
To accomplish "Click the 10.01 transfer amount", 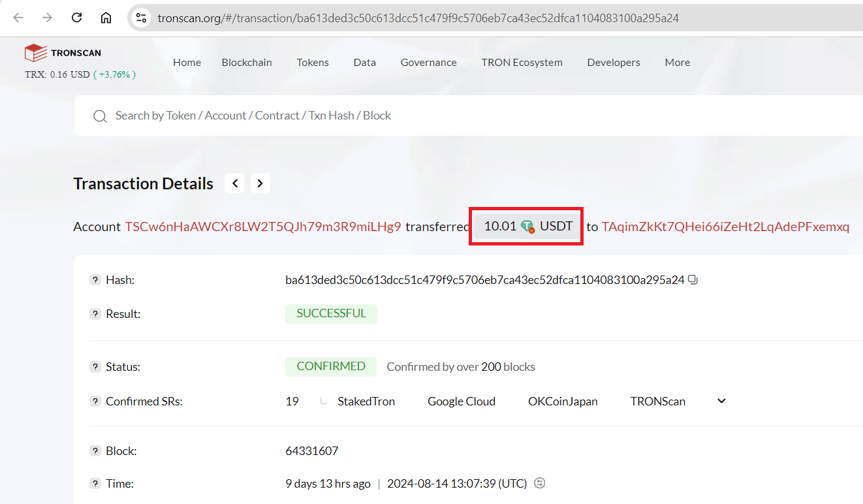I will tap(500, 227).
